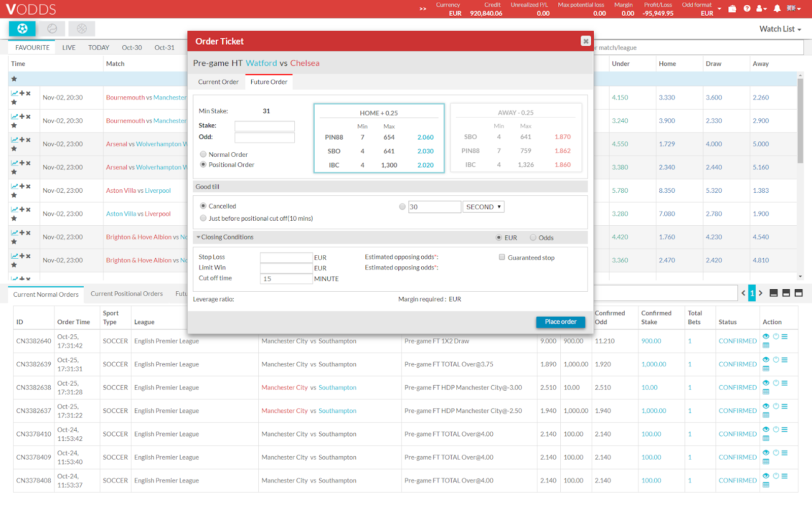Select Just before positional cut off option
Screen dimensions: 812x517
[203, 218]
